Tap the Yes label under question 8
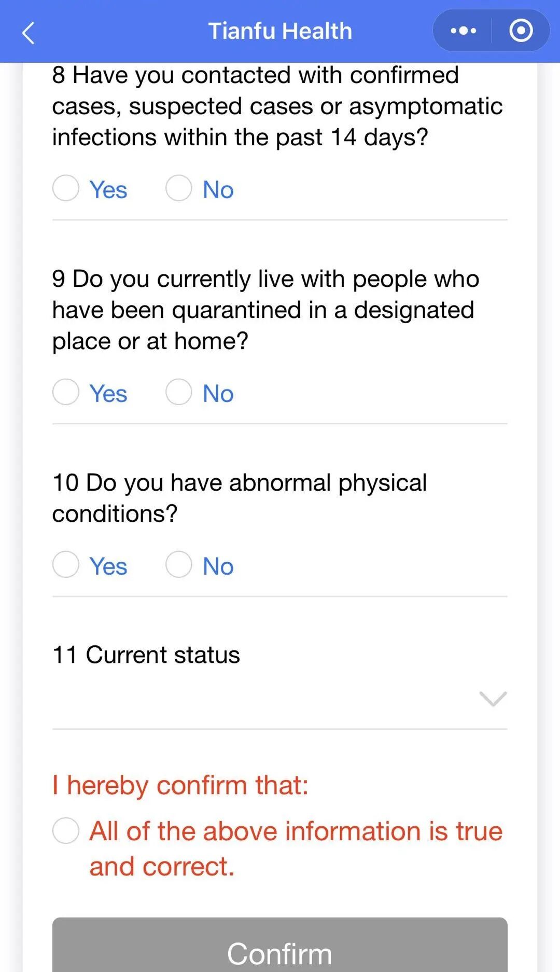The width and height of the screenshot is (560, 972). pos(108,190)
